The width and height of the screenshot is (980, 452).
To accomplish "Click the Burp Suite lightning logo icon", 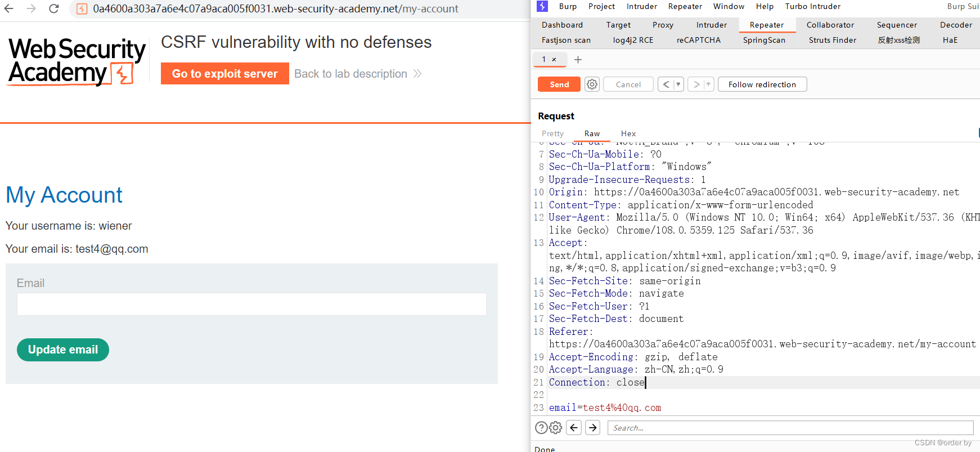I will 542,6.
